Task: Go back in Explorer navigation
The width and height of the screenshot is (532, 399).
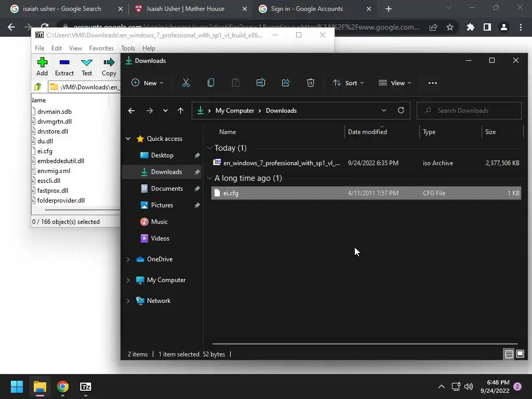Action: coord(131,111)
